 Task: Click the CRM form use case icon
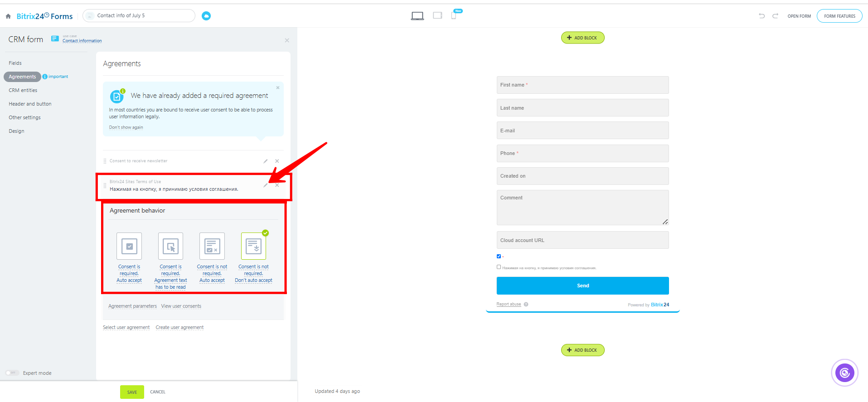[x=55, y=39]
